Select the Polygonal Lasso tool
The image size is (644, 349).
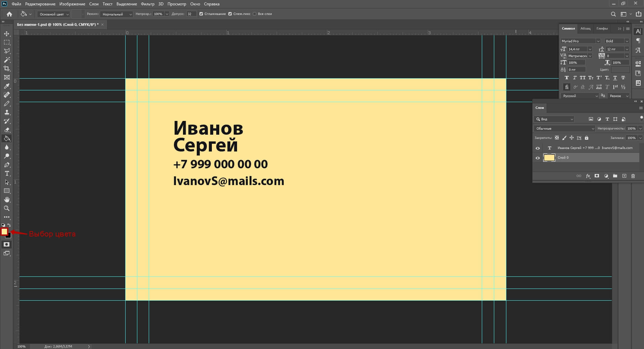[x=7, y=51]
